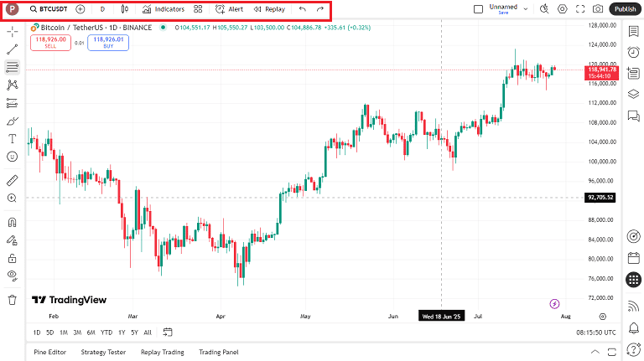The width and height of the screenshot is (644, 361).
Task: Enter fullscreen mode
Action: pyautogui.click(x=580, y=9)
